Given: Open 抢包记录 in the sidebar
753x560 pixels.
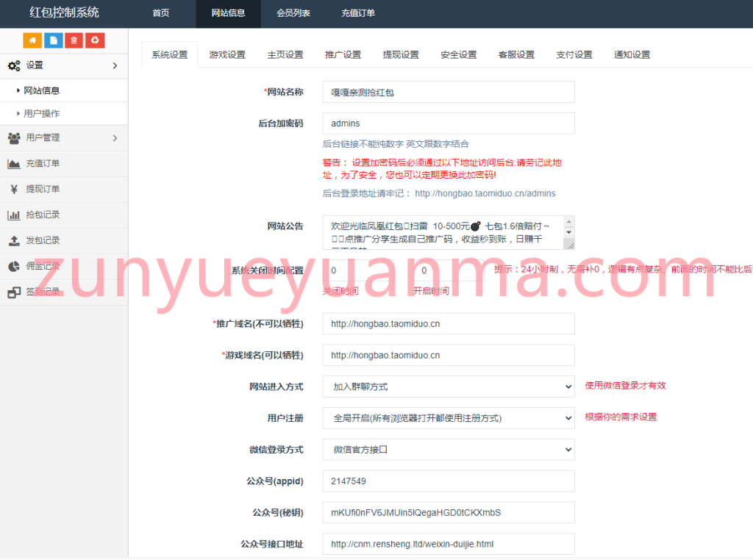Looking at the screenshot, I should coord(64,215).
